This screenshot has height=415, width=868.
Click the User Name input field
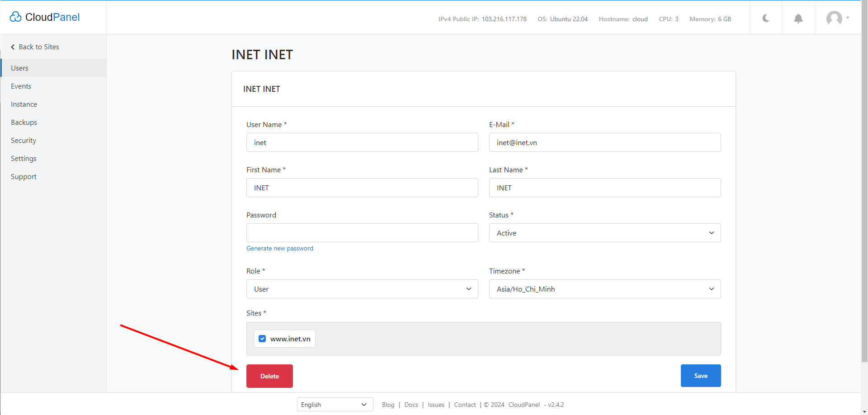pos(362,142)
